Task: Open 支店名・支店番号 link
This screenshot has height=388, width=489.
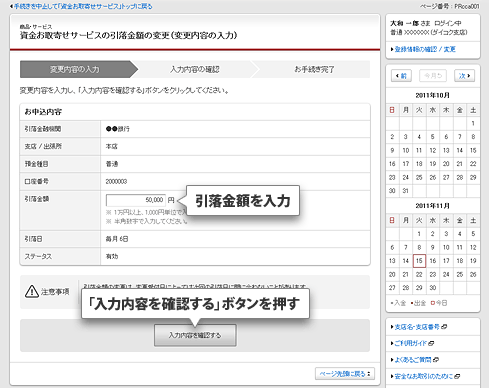Action: click(417, 327)
